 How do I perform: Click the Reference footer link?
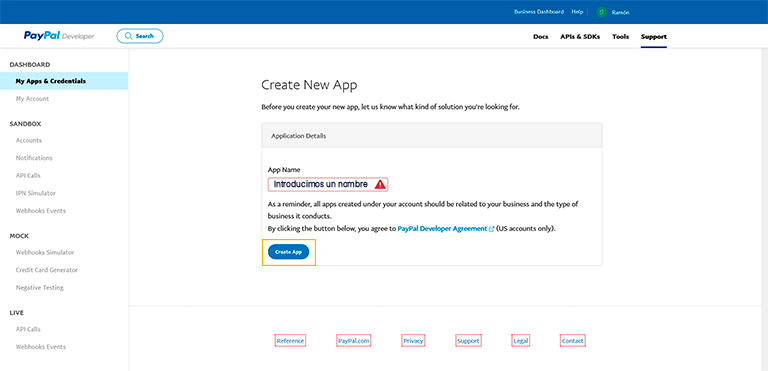[290, 341]
